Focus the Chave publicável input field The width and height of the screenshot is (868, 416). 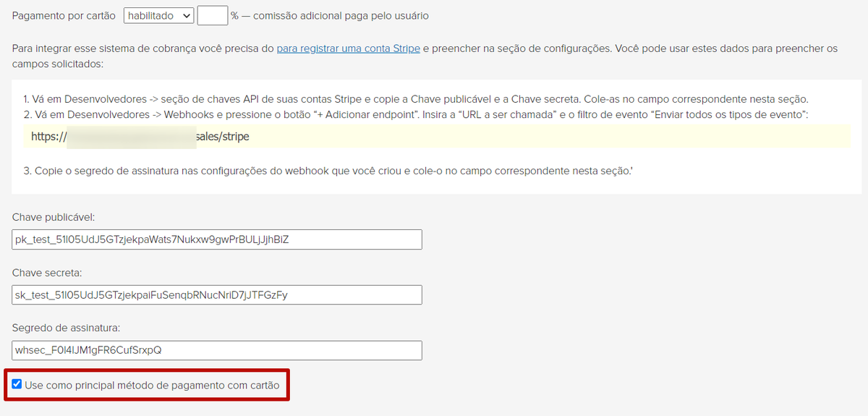point(217,239)
